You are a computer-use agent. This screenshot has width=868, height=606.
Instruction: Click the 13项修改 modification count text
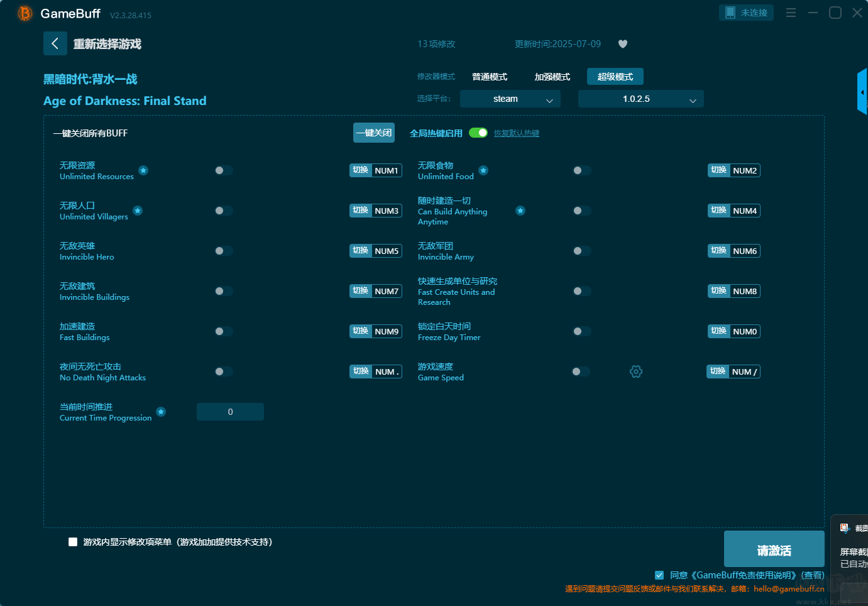click(x=436, y=44)
